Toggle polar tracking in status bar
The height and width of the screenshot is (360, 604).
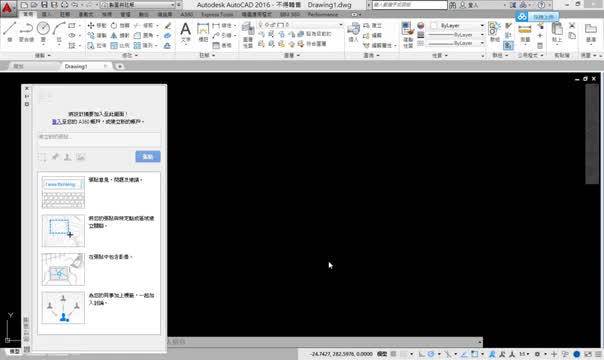click(x=431, y=354)
